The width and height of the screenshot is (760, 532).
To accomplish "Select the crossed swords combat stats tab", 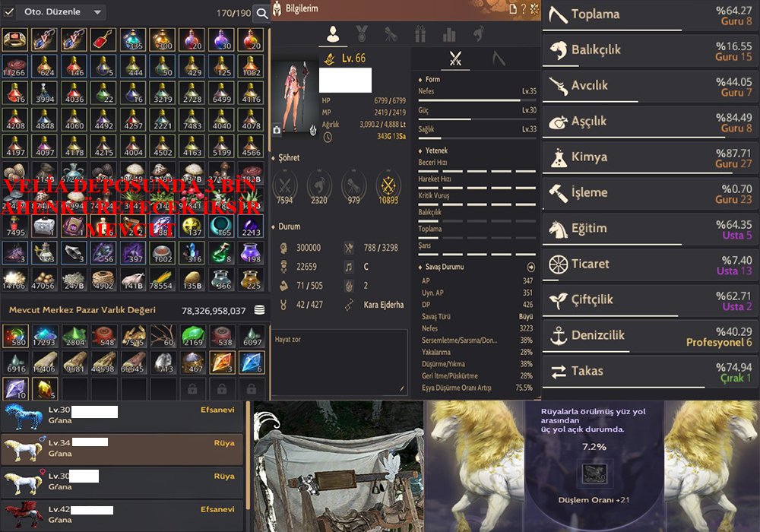I will [455, 59].
